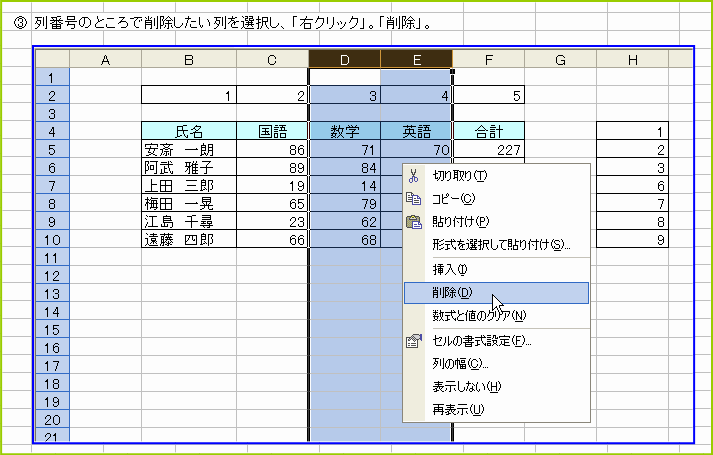Click 数学 score 62 cell
713x455 pixels.
345,221
